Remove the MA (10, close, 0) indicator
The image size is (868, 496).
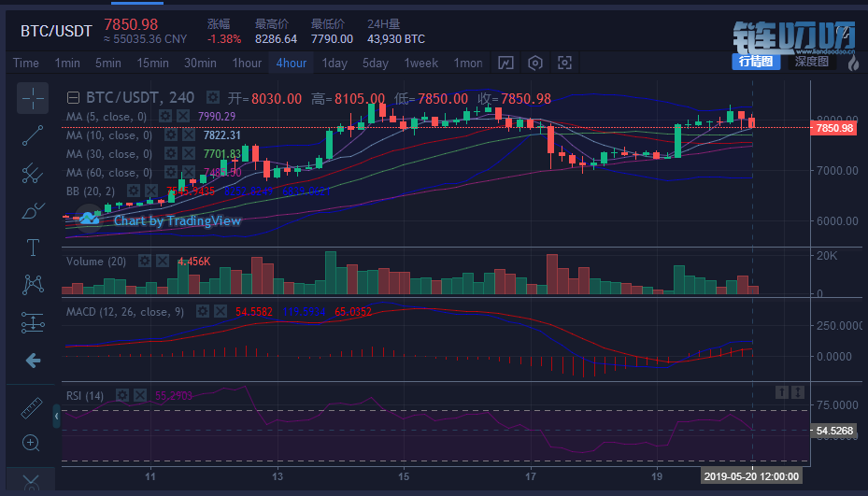click(x=189, y=135)
